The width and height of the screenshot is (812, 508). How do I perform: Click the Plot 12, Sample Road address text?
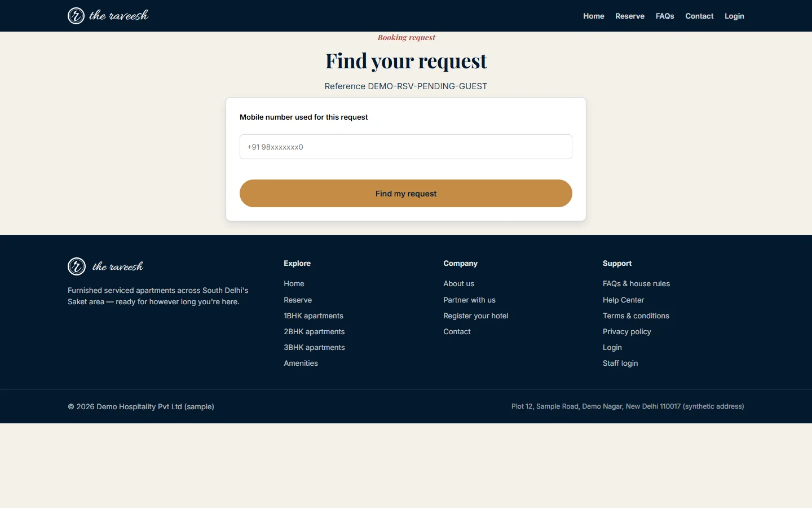point(628,406)
